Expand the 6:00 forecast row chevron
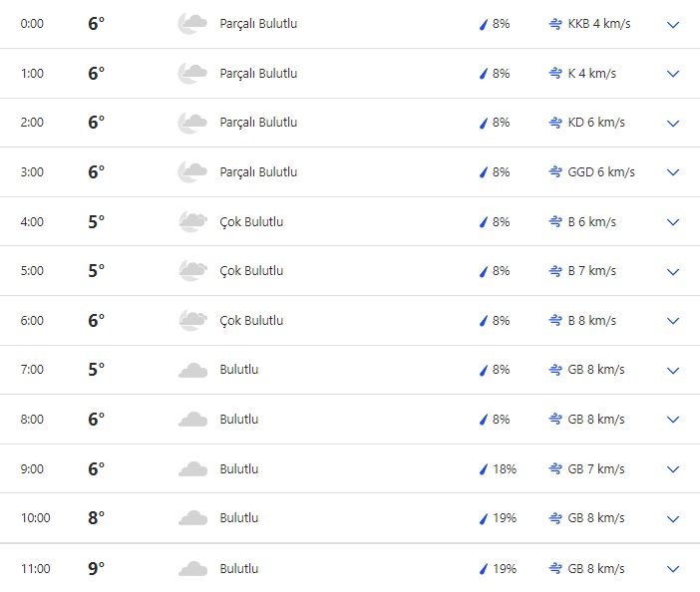The width and height of the screenshot is (700, 592). (673, 321)
